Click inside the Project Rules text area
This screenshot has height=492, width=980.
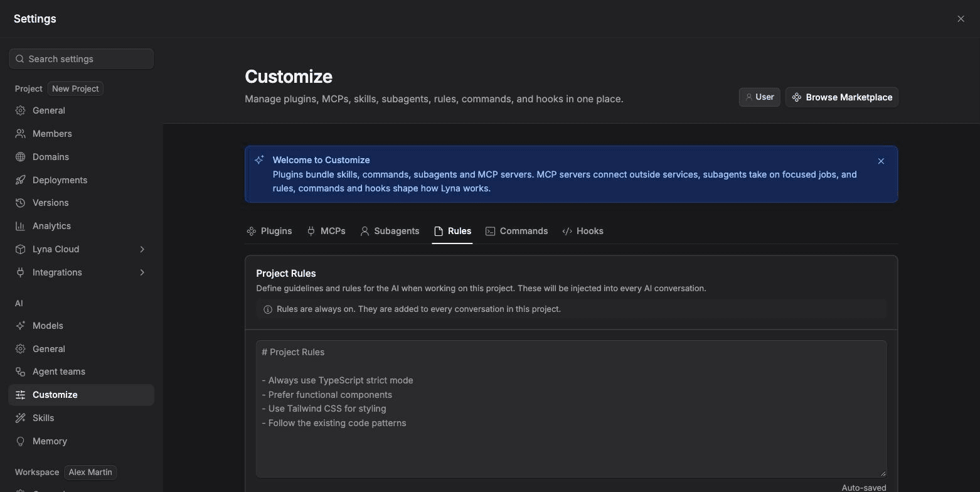[571, 409]
